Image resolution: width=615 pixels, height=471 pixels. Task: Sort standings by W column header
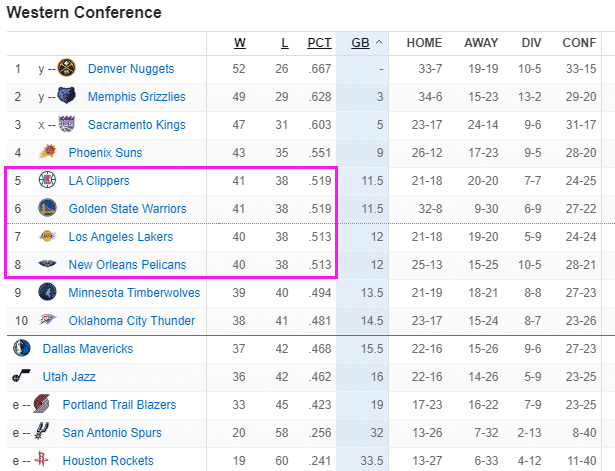click(x=240, y=43)
